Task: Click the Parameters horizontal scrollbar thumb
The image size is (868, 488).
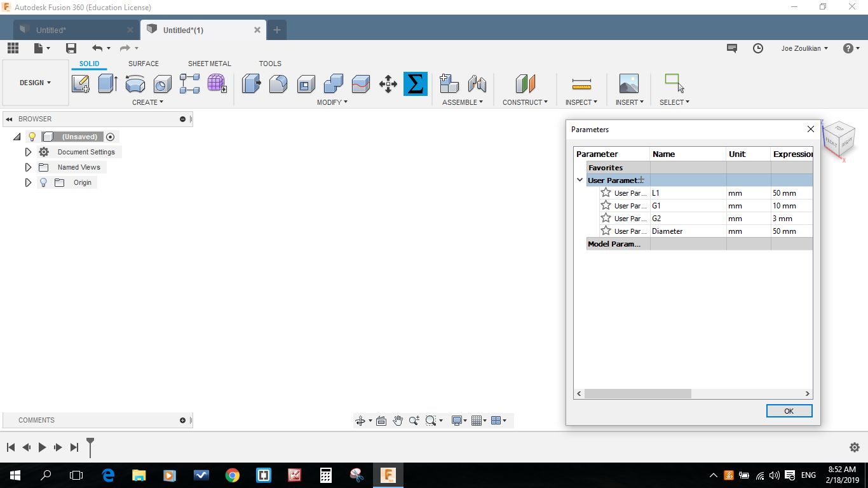Action: coord(637,394)
